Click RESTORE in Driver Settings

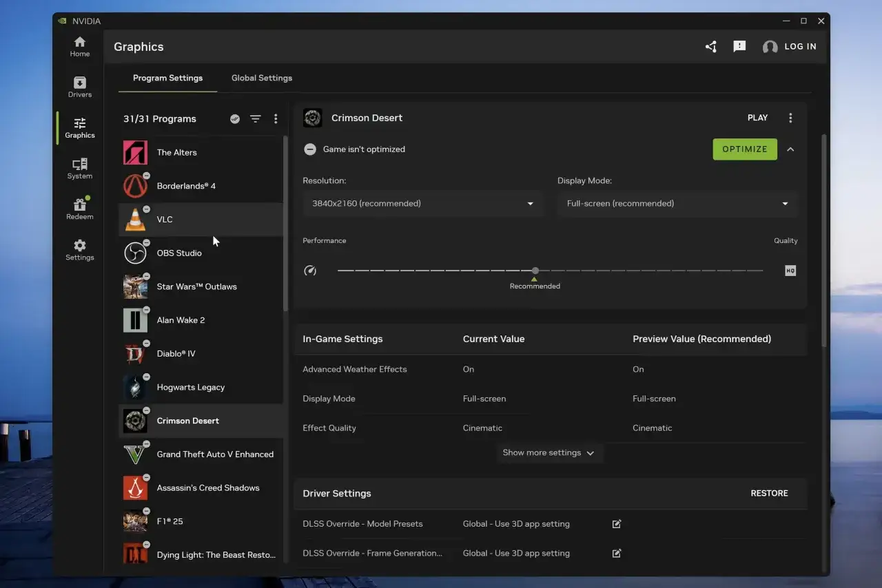click(769, 494)
